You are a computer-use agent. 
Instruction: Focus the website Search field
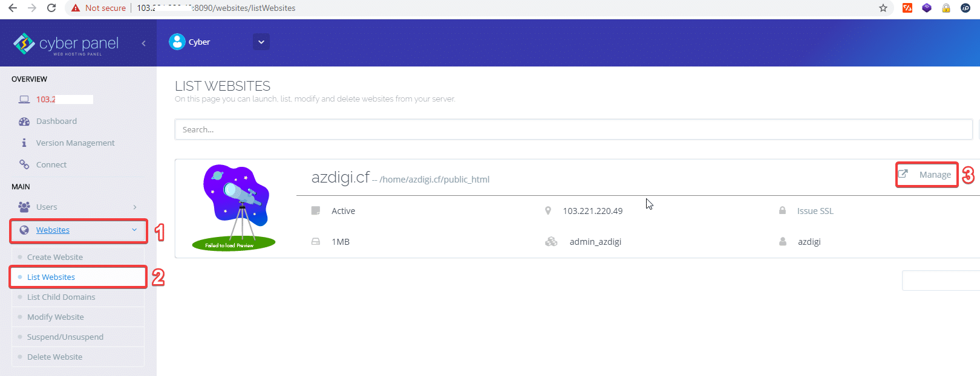coord(573,129)
